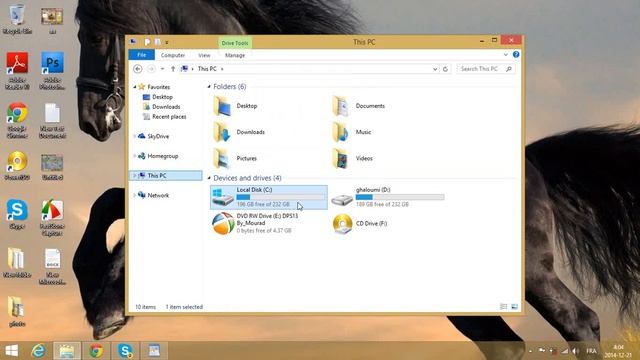The height and width of the screenshot is (360, 640).
Task: Click the search magnifier icon
Action: coord(509,69)
